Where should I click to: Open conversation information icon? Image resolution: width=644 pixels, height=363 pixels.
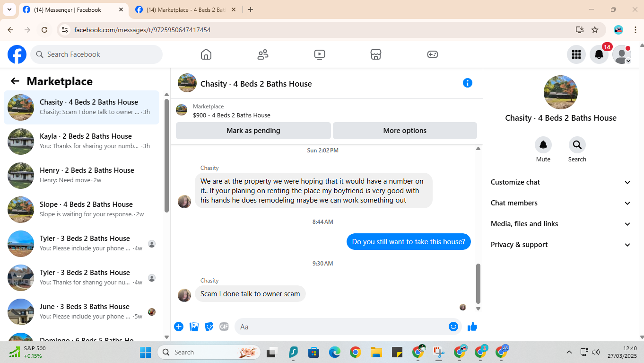pos(468,83)
